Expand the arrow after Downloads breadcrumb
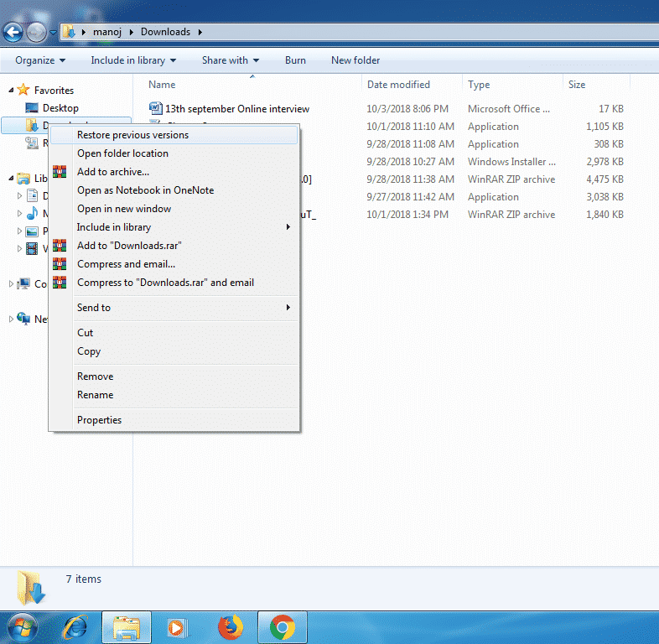 [x=200, y=32]
